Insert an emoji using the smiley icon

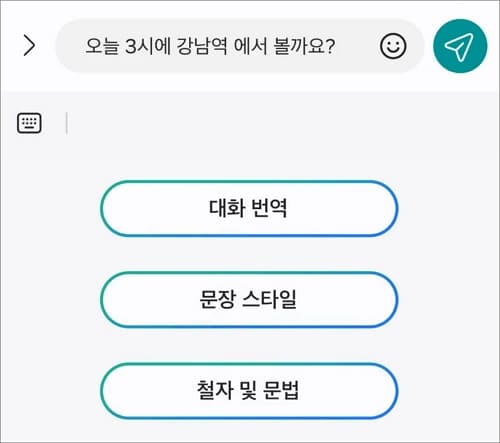[x=393, y=46]
